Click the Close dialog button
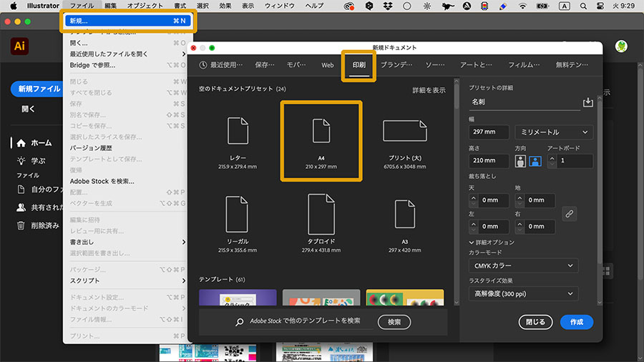Screen dimensions: 644x362 point(535,322)
